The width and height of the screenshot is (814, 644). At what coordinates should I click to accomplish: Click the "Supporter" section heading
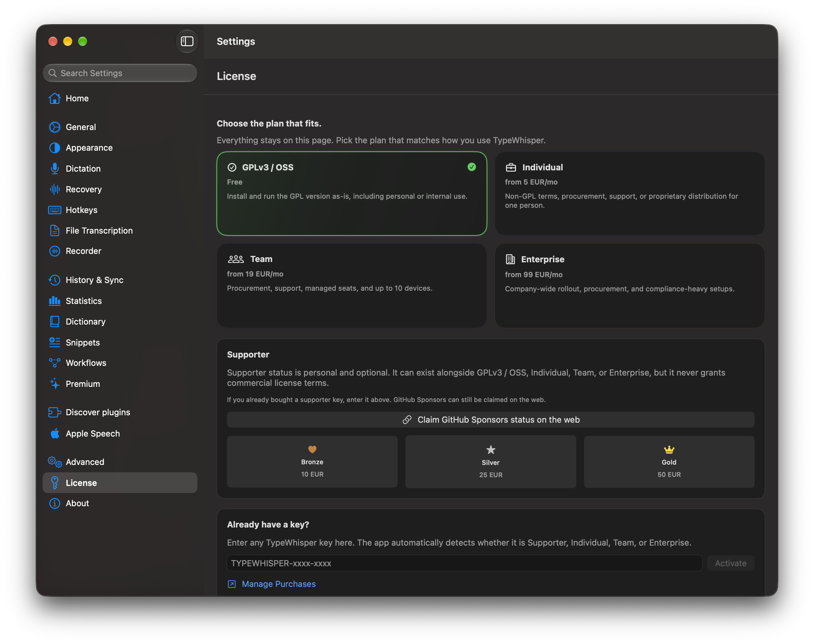248,355
